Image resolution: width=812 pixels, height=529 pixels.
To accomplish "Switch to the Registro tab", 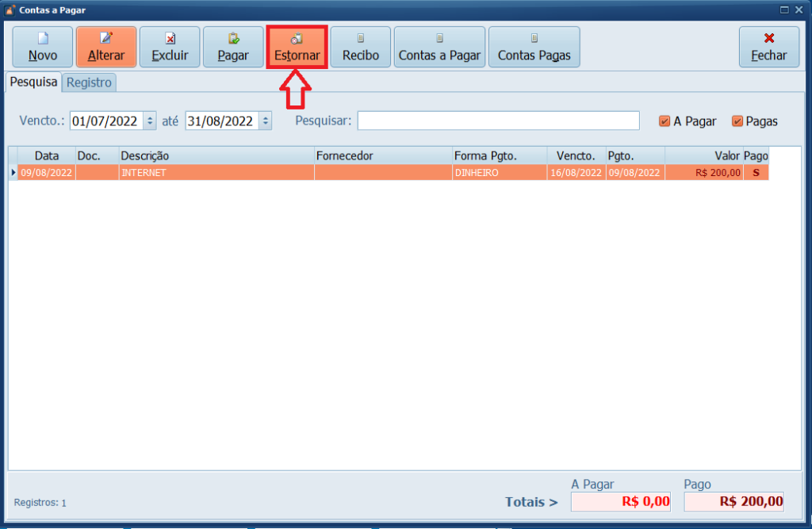I will tap(89, 82).
